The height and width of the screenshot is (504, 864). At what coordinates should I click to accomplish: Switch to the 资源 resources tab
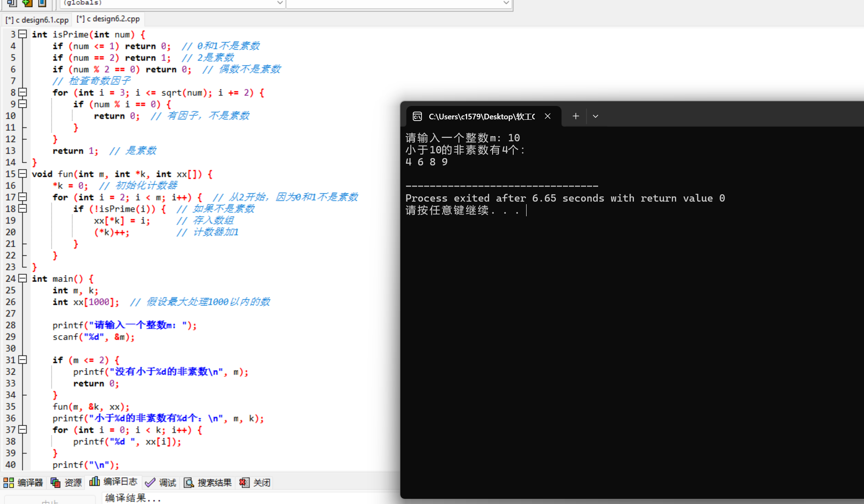click(66, 482)
